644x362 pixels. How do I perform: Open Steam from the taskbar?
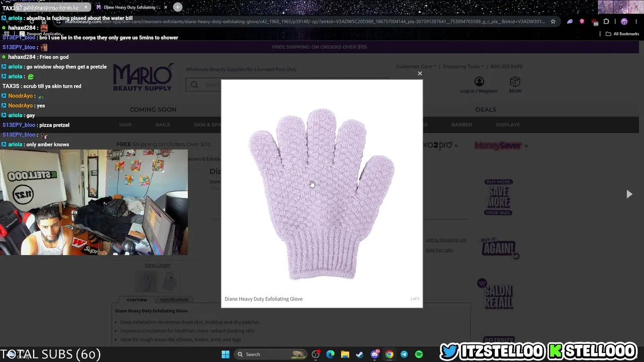pyautogui.click(x=359, y=354)
